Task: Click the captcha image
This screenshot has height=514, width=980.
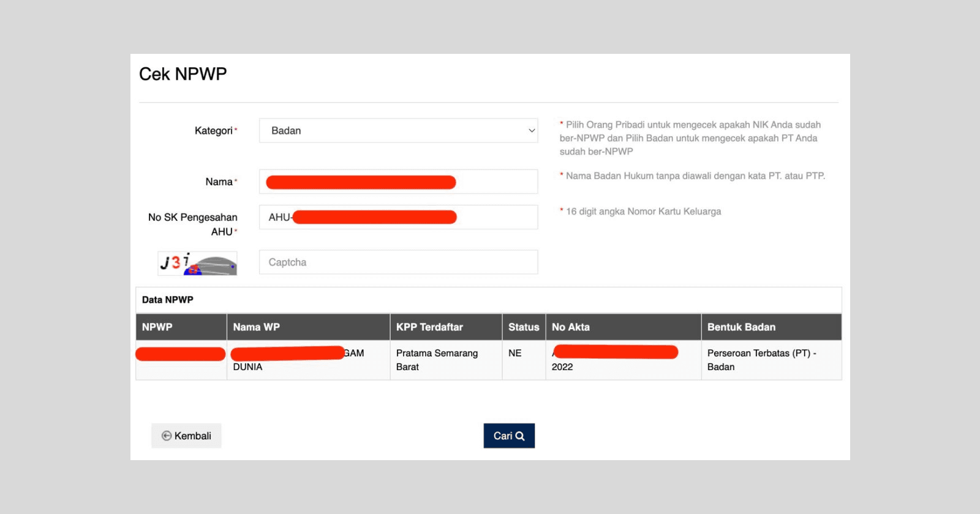Action: point(197,263)
